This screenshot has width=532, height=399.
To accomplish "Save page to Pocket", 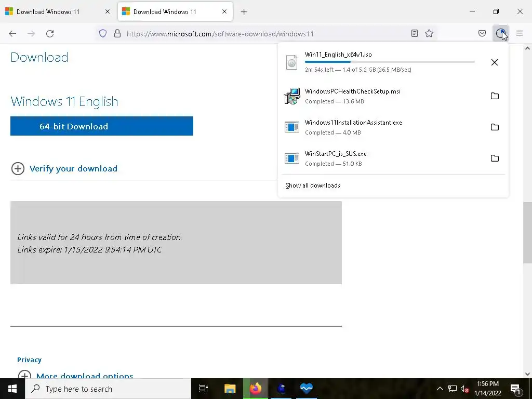I will [x=482, y=33].
